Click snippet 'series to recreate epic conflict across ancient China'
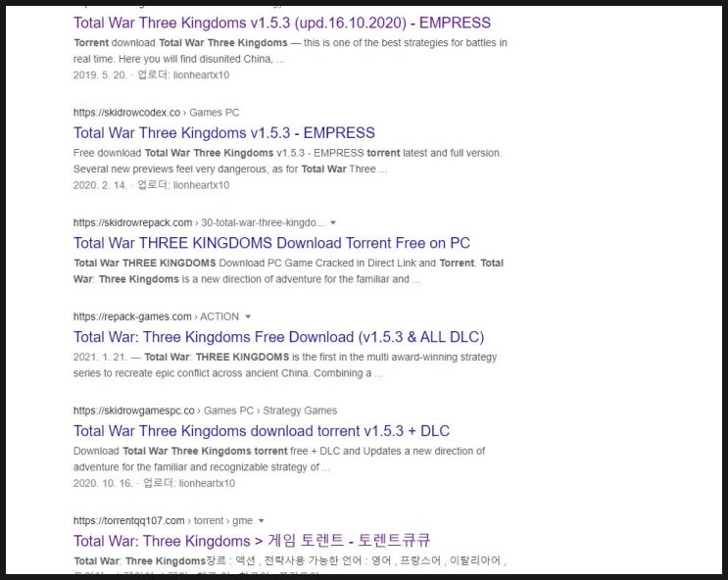 pos(191,373)
